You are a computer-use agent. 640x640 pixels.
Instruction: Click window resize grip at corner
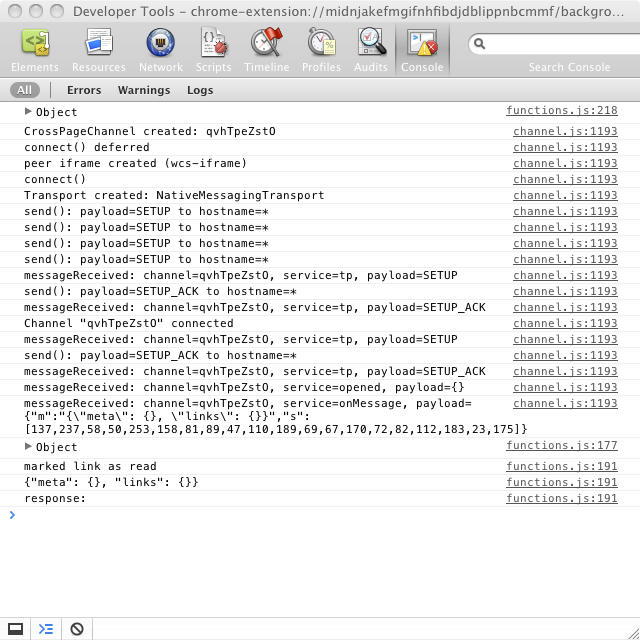click(633, 633)
